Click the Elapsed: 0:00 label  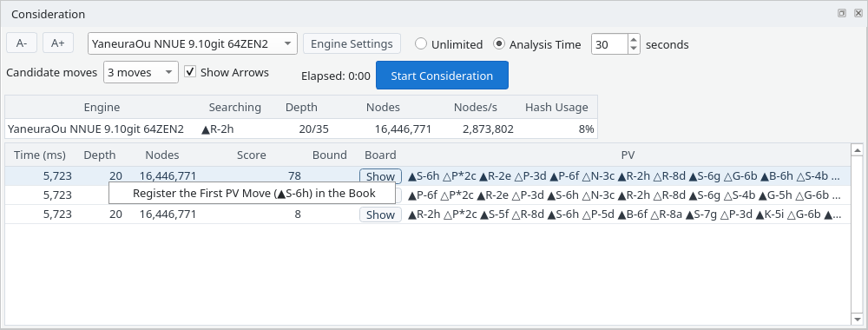[335, 76]
